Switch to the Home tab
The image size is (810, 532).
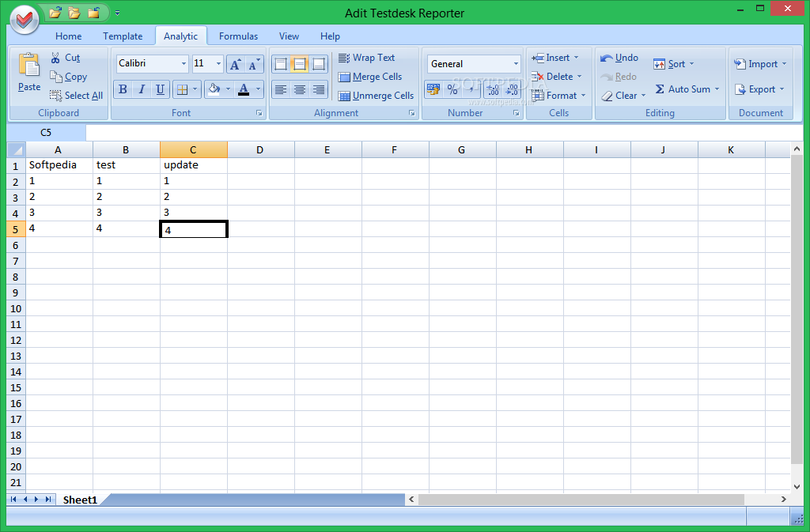[68, 36]
